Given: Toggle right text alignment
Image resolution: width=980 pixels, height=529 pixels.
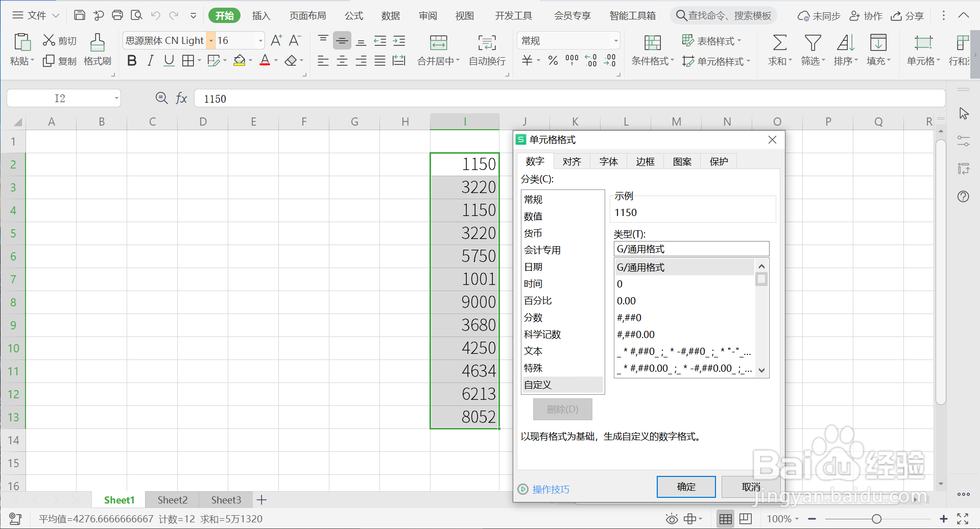Looking at the screenshot, I should click(x=361, y=61).
